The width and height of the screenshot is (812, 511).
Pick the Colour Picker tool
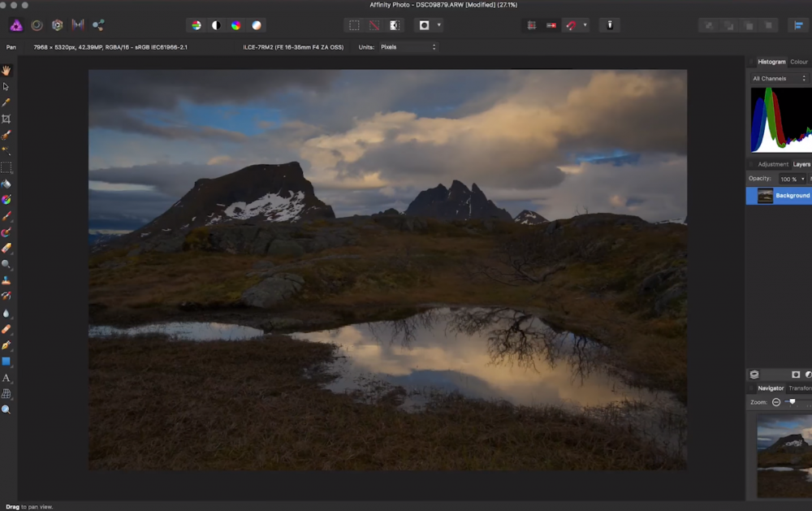[6, 102]
